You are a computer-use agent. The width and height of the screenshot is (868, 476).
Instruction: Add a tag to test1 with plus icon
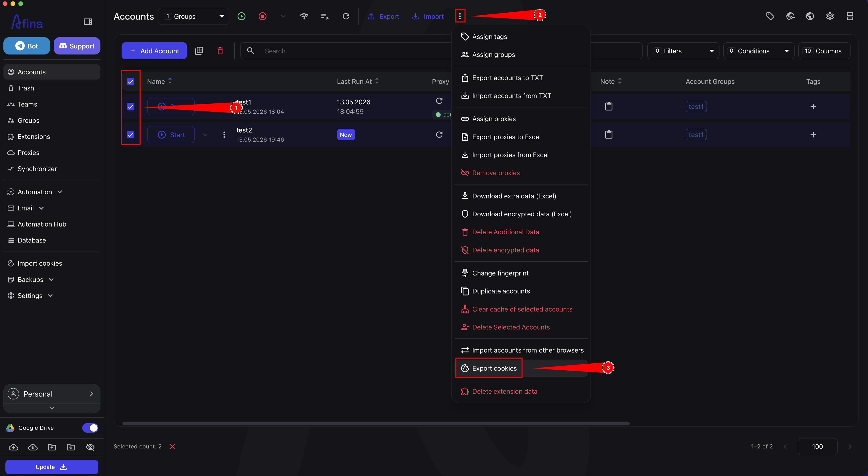coord(813,106)
